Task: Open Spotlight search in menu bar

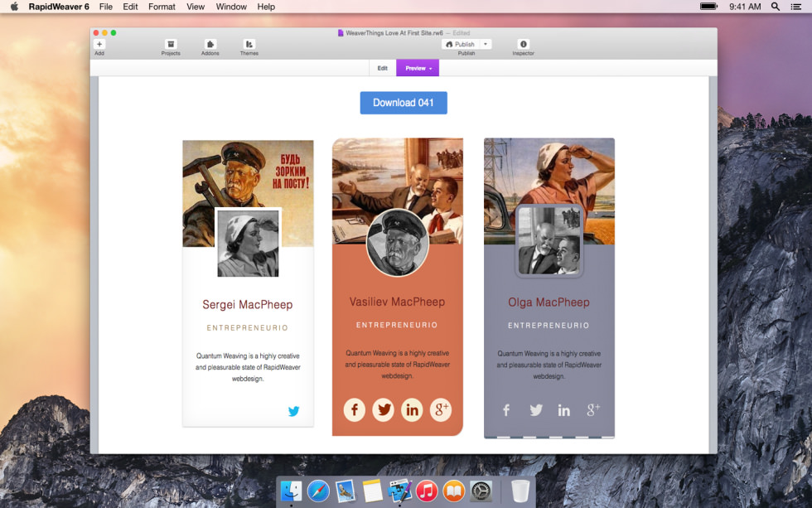Action: click(776, 7)
